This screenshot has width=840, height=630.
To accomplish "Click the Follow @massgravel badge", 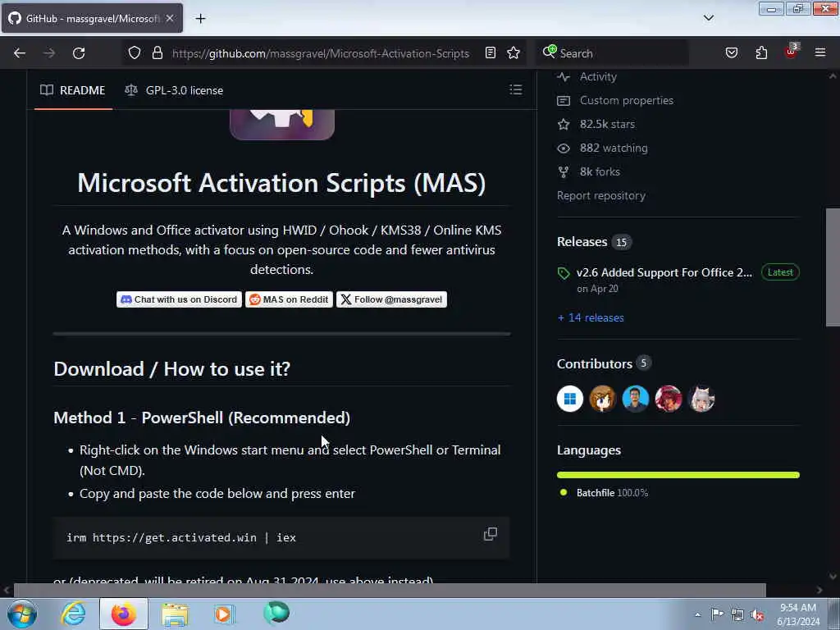I will pos(391,299).
